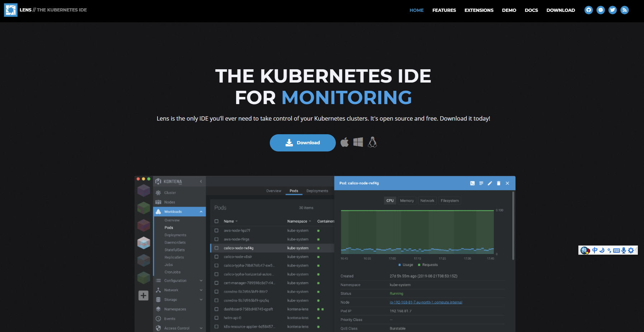This screenshot has width=644, height=332.
Task: Expand the Access Control section
Action: point(201,328)
